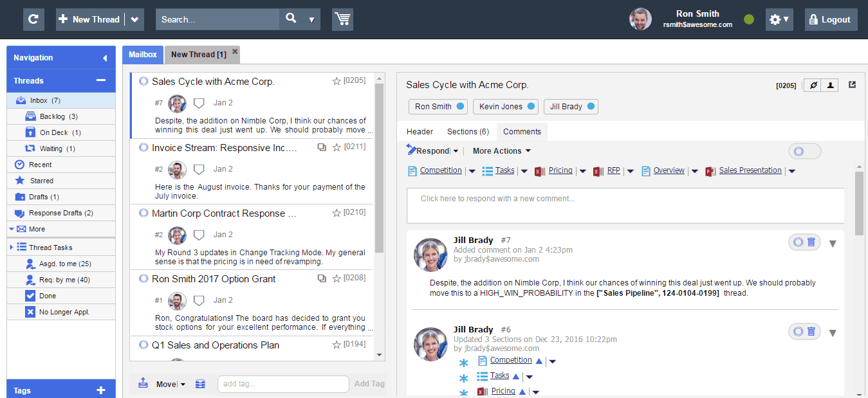Toggle the circle switch beside More Actions
The height and width of the screenshot is (398, 868).
[804, 151]
